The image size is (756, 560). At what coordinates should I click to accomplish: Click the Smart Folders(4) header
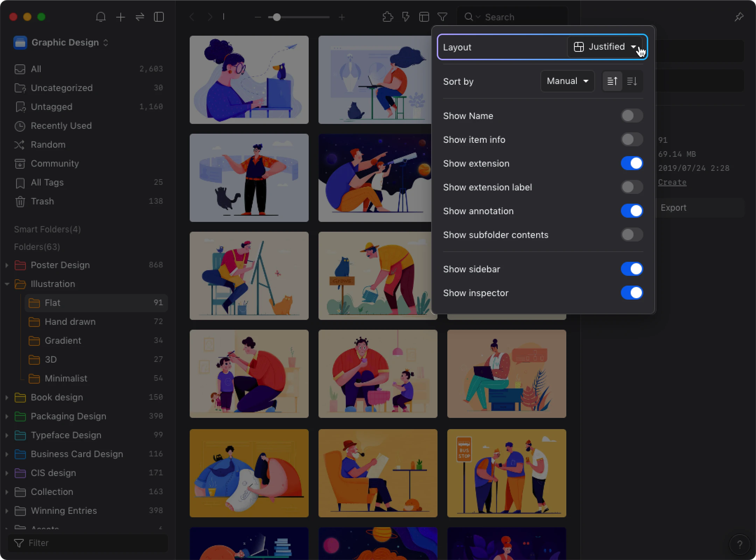48,229
